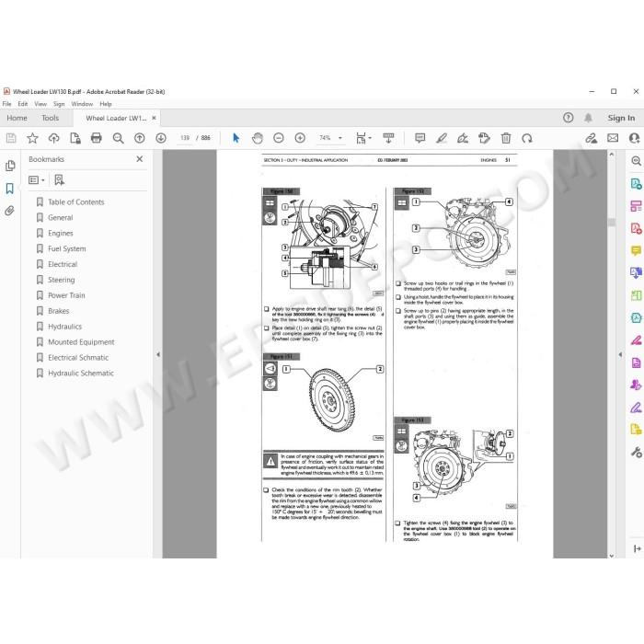
Task: Click the upload to cloud icon
Action: point(53,138)
